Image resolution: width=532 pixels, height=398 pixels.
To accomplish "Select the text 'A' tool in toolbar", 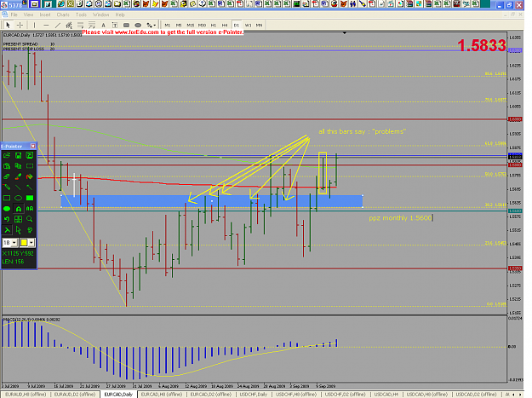I will pyautogui.click(x=104, y=25).
